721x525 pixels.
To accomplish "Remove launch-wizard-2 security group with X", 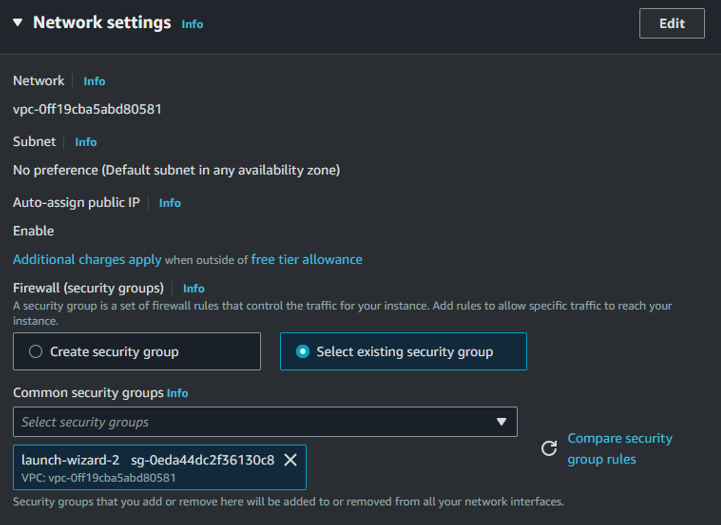I will click(x=290, y=460).
